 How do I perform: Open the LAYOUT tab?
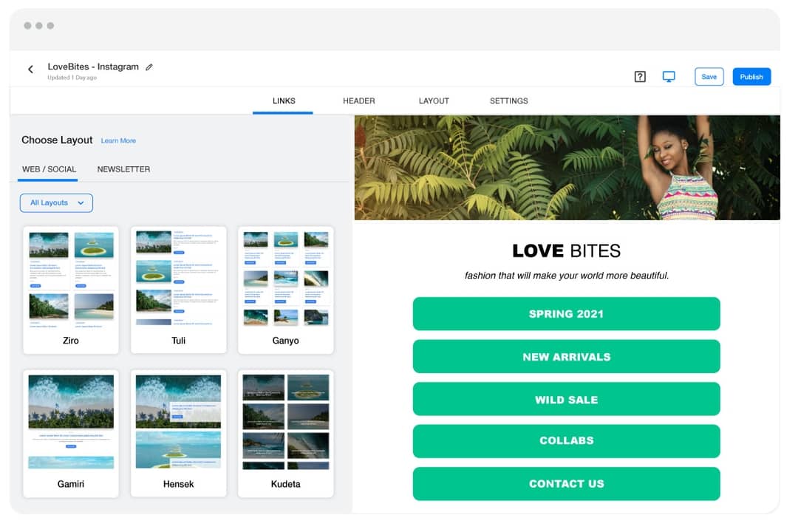click(434, 101)
